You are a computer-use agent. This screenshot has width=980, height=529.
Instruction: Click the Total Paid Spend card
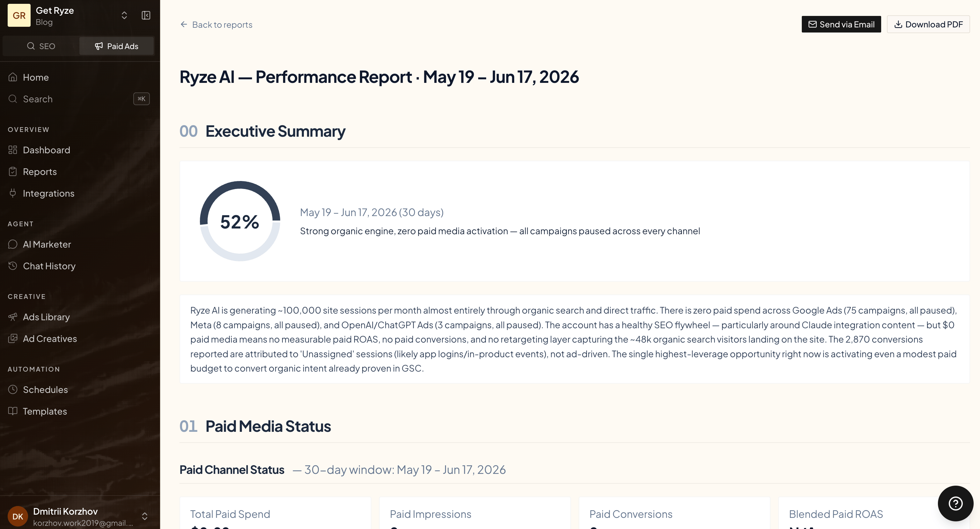275,513
